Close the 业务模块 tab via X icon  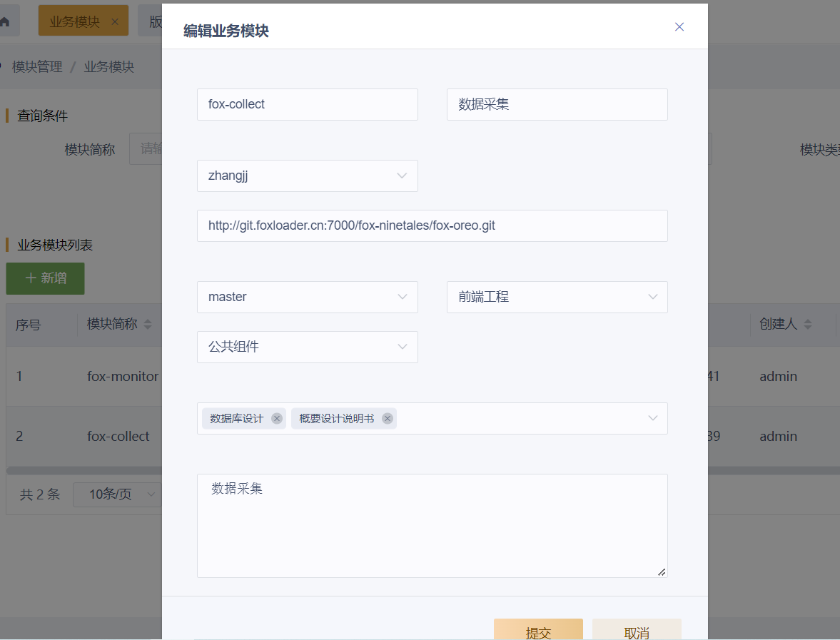coord(115,21)
